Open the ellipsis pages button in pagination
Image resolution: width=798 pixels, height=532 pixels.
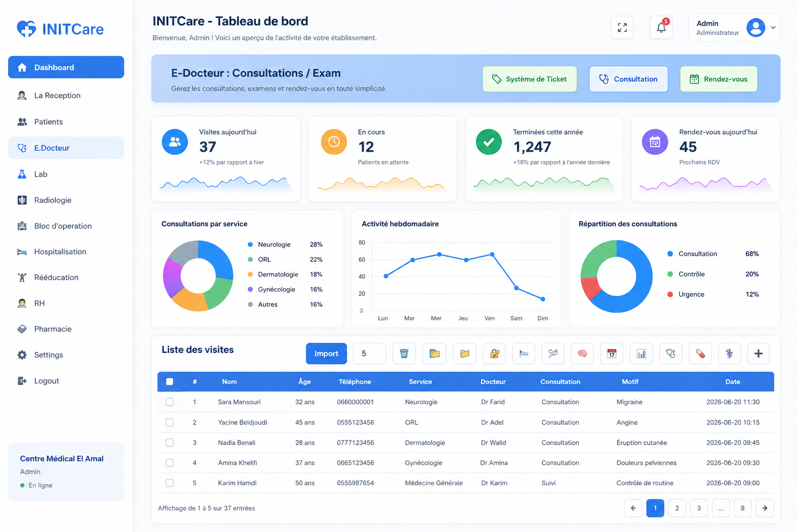point(721,508)
